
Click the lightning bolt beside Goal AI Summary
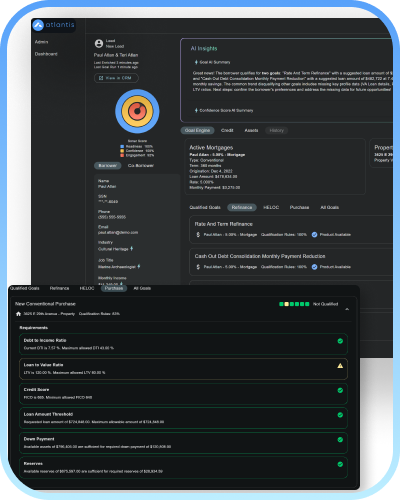point(196,62)
